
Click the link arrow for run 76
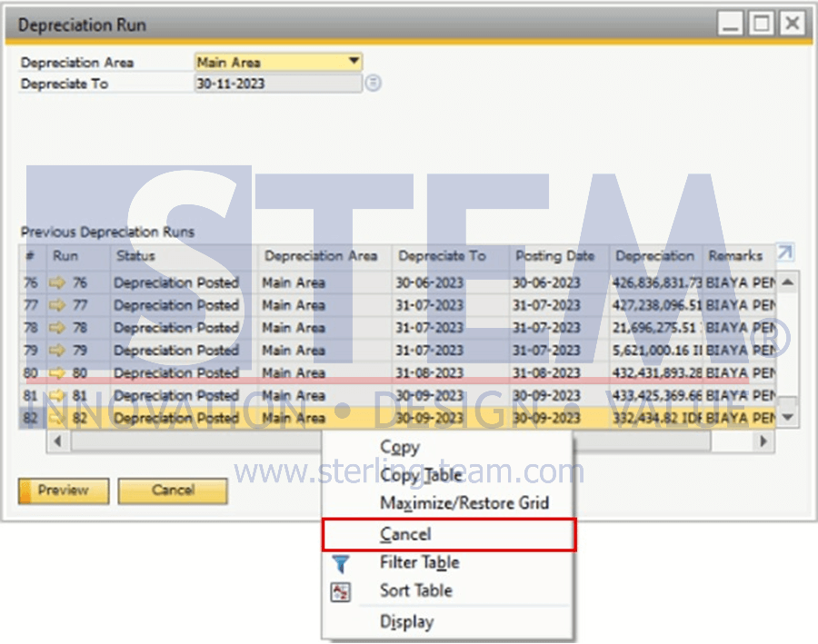(x=58, y=282)
